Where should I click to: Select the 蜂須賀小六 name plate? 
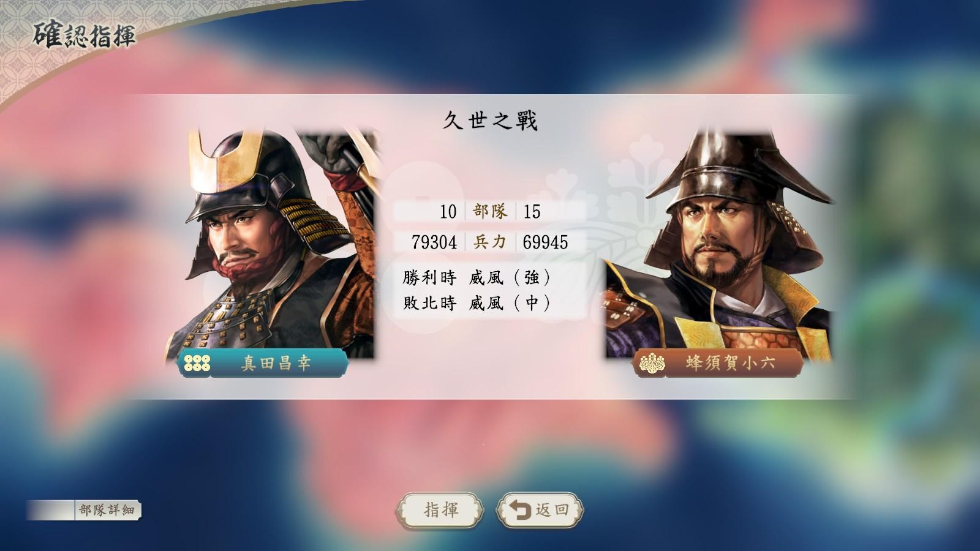717,363
